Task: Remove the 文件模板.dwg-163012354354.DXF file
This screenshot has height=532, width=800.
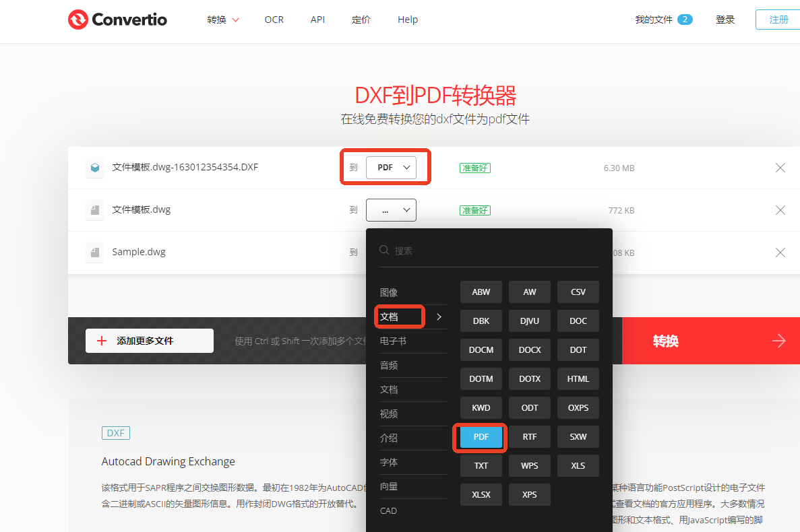Action: point(780,168)
